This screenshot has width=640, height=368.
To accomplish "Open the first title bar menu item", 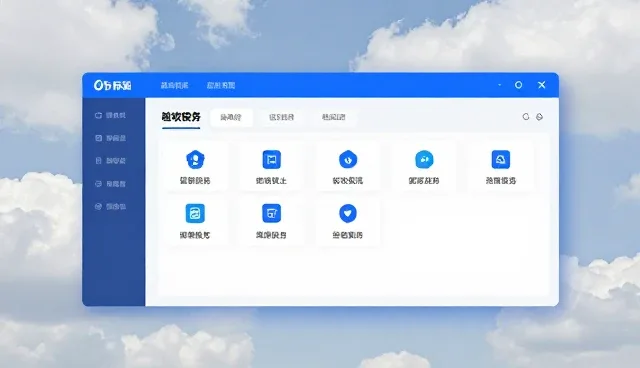I will pos(175,85).
